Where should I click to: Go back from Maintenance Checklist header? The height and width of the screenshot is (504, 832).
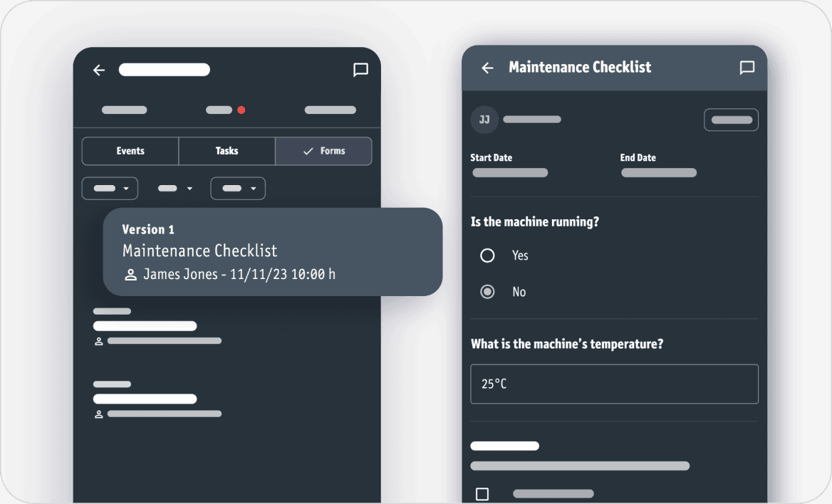click(487, 68)
